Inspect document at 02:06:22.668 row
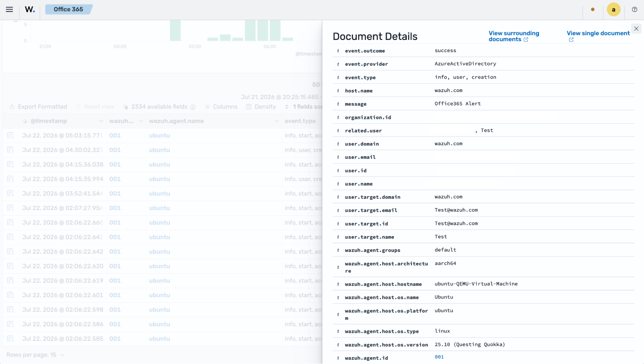Screen dimensions: 644x364 click(11, 223)
